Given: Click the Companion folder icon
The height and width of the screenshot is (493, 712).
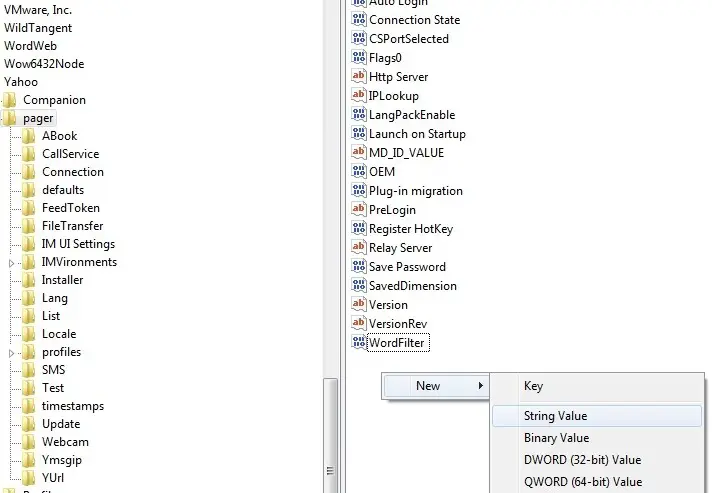Looking at the screenshot, I should (x=10, y=100).
